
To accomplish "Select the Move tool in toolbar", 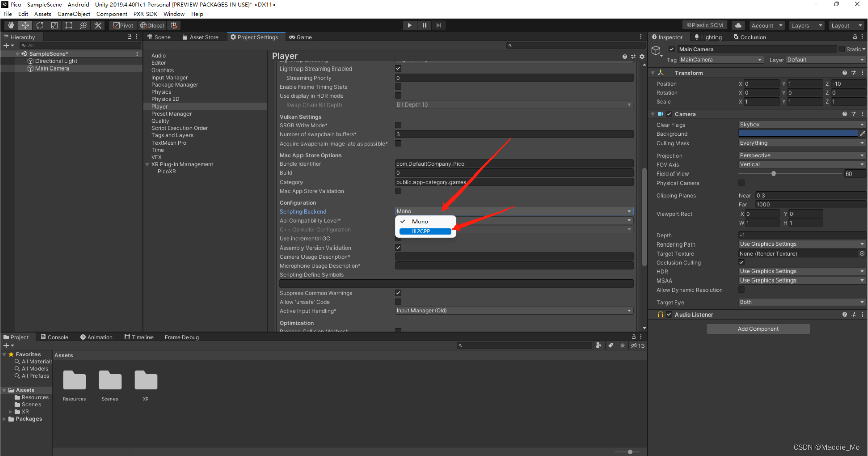I will point(25,25).
